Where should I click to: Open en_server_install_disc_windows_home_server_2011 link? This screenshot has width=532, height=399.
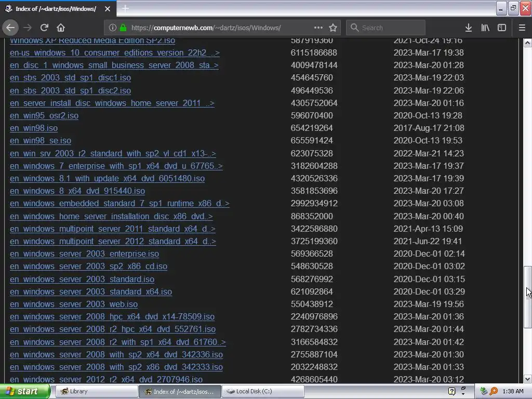(x=112, y=103)
